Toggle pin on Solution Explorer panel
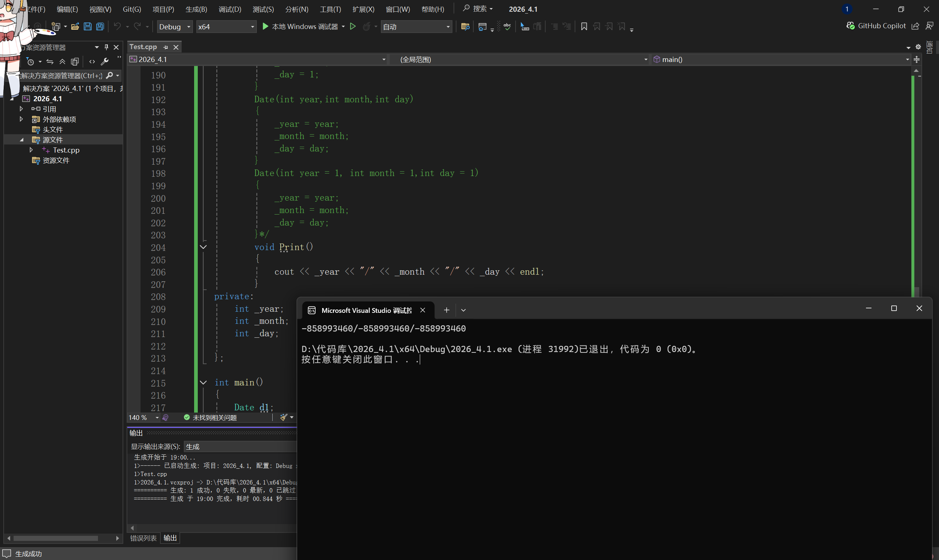The height and width of the screenshot is (560, 939). [x=106, y=47]
